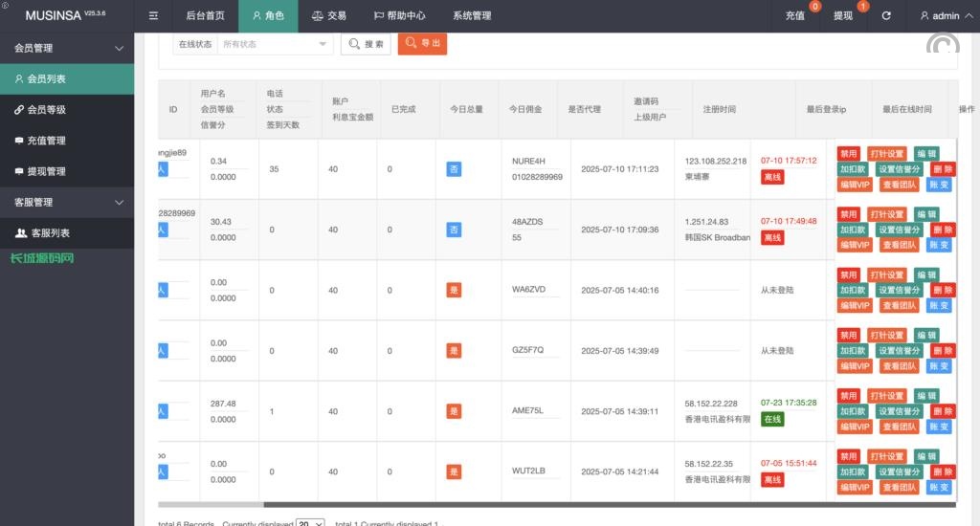Screen dimensions: 980x526
Task: Open the 系统管理 top menu
Action: pos(472,16)
